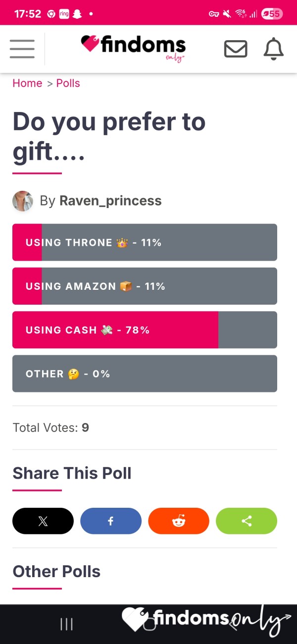This screenshot has width=297, height=644.
Task: Select the Other poll option
Action: point(145,374)
